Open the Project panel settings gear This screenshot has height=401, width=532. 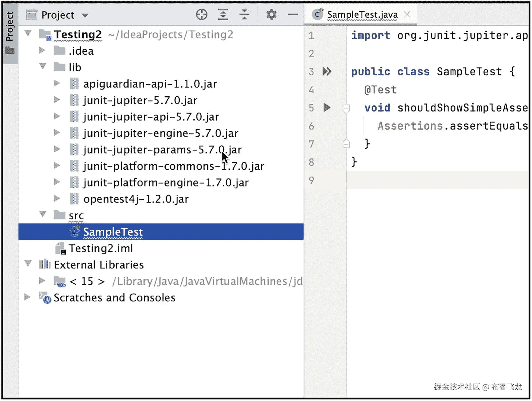(x=271, y=15)
